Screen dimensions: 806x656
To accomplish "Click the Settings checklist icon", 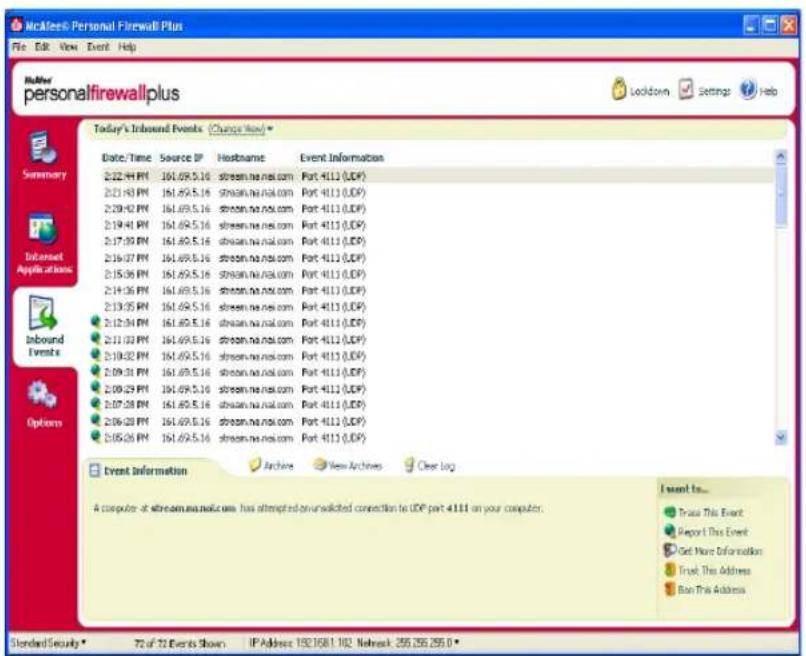I will 686,89.
